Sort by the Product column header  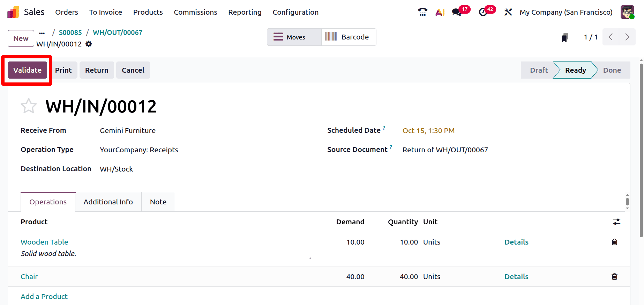[x=34, y=222]
